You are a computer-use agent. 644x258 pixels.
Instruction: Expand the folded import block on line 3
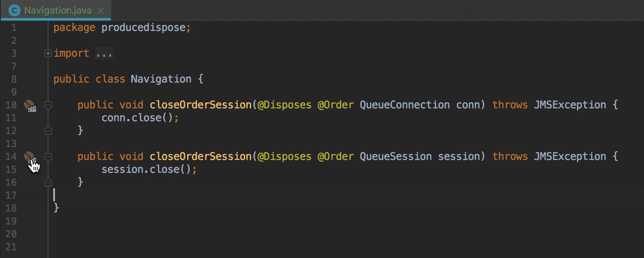48,53
